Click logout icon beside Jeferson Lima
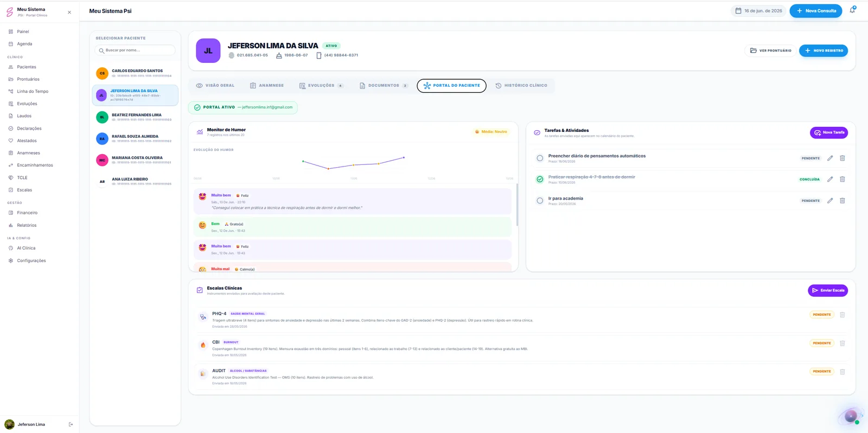 [x=71, y=424]
